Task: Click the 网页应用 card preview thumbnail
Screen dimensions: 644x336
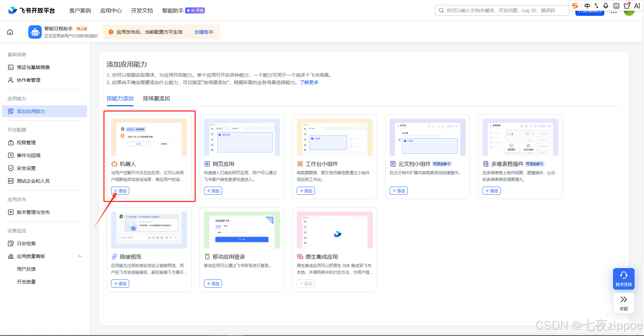Action: coord(242,137)
